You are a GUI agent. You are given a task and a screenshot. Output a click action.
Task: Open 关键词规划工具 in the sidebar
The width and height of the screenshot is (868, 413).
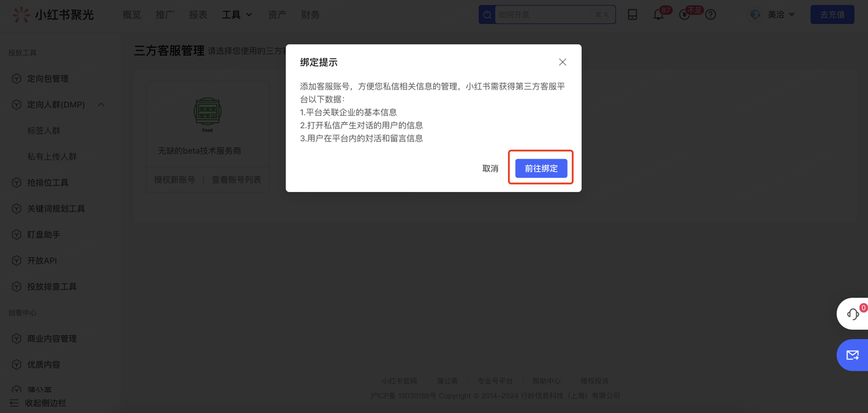56,208
